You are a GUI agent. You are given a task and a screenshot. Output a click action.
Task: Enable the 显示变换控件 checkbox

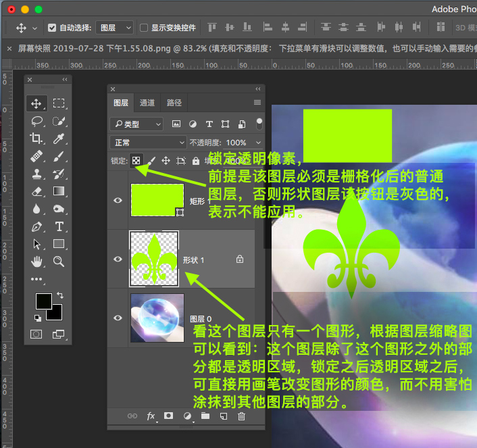(144, 28)
